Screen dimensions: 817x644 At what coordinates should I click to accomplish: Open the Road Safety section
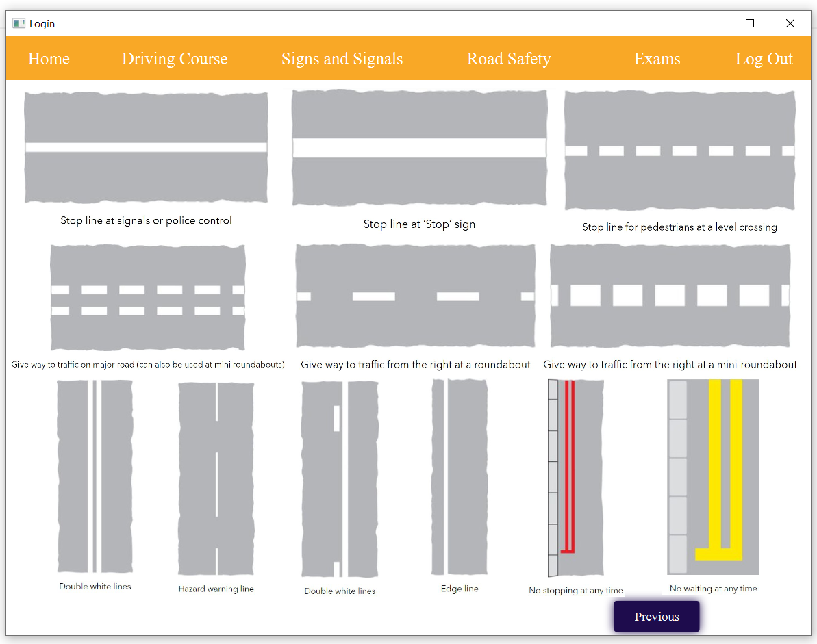point(509,59)
